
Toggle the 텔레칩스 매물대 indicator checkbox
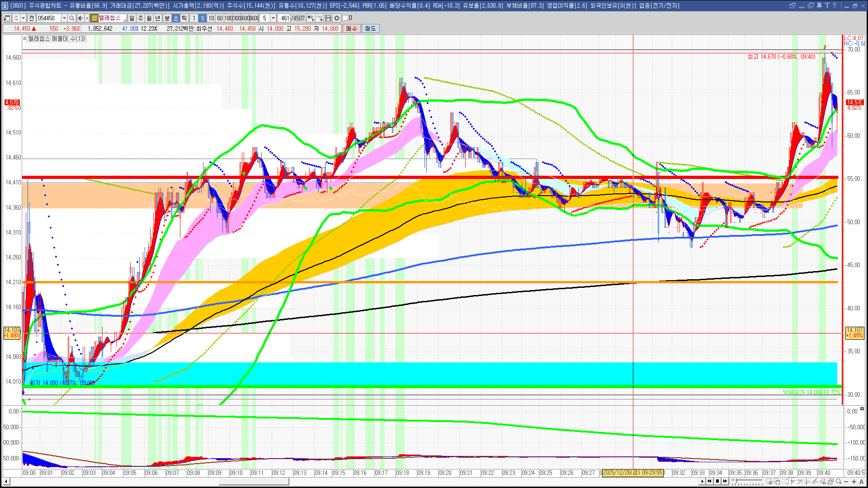pos(25,39)
